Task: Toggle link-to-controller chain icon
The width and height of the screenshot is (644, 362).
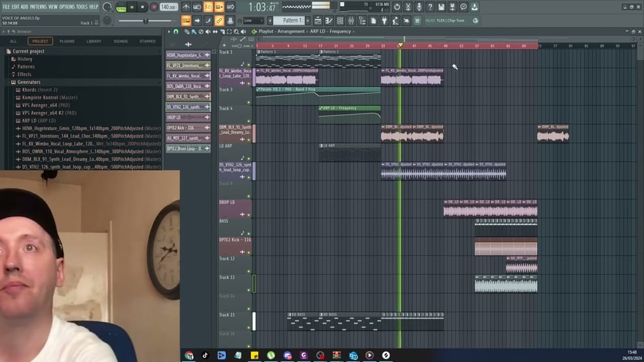Action: (x=219, y=20)
